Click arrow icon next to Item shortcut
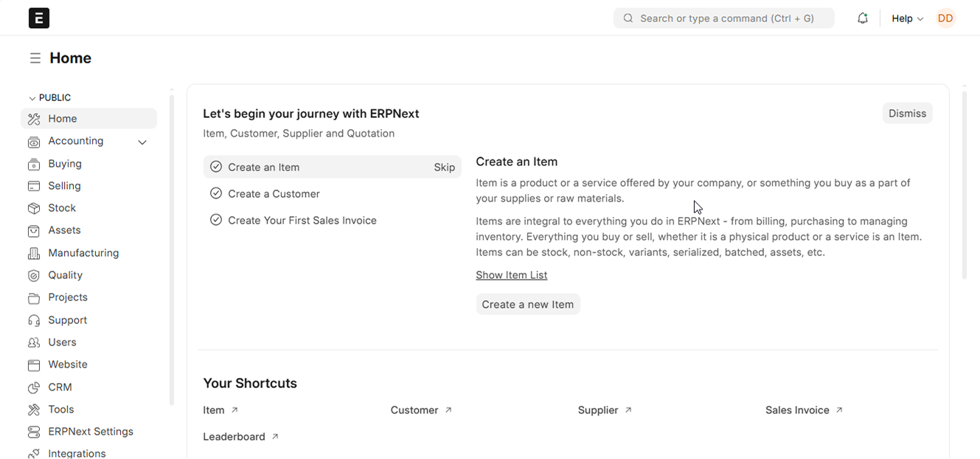 (234, 410)
